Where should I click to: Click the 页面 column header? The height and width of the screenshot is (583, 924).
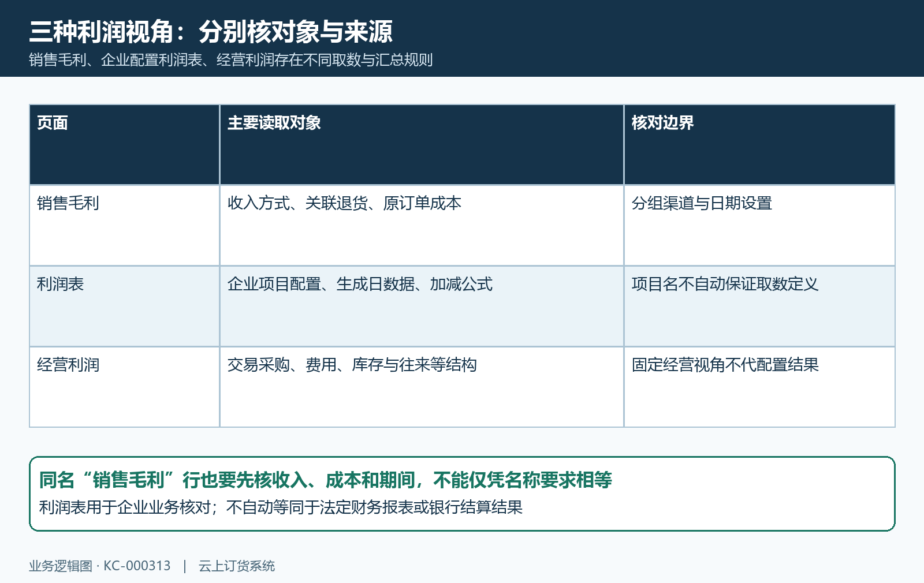(124, 144)
